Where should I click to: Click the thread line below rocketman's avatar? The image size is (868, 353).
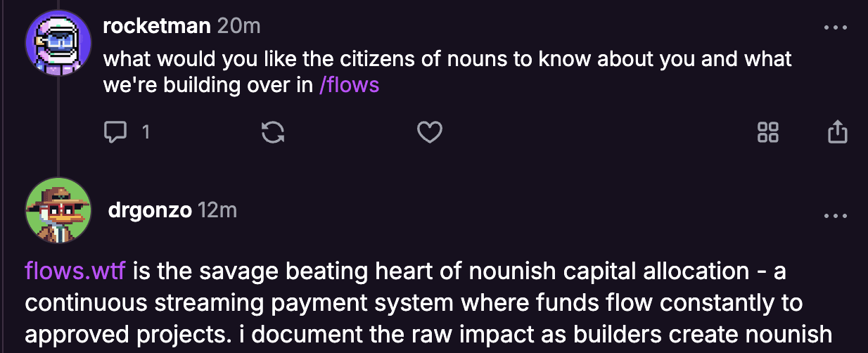[x=58, y=120]
